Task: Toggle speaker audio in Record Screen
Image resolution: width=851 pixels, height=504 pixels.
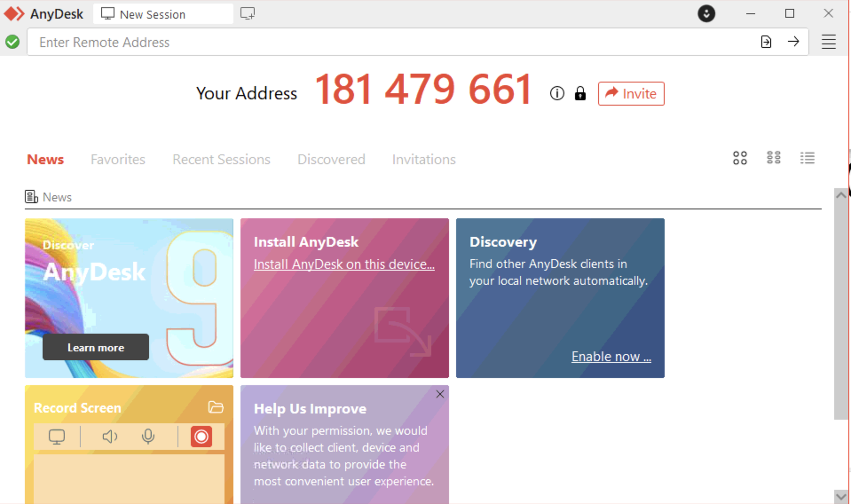Action: click(110, 437)
